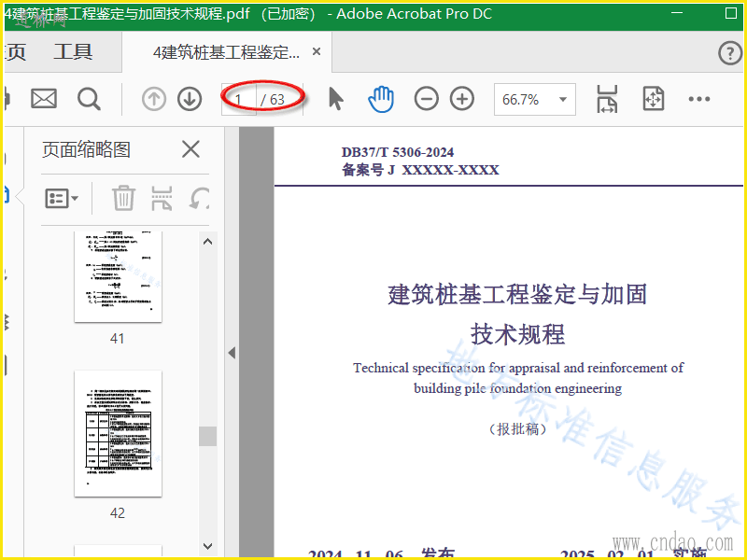Go to next page arrow

click(190, 99)
